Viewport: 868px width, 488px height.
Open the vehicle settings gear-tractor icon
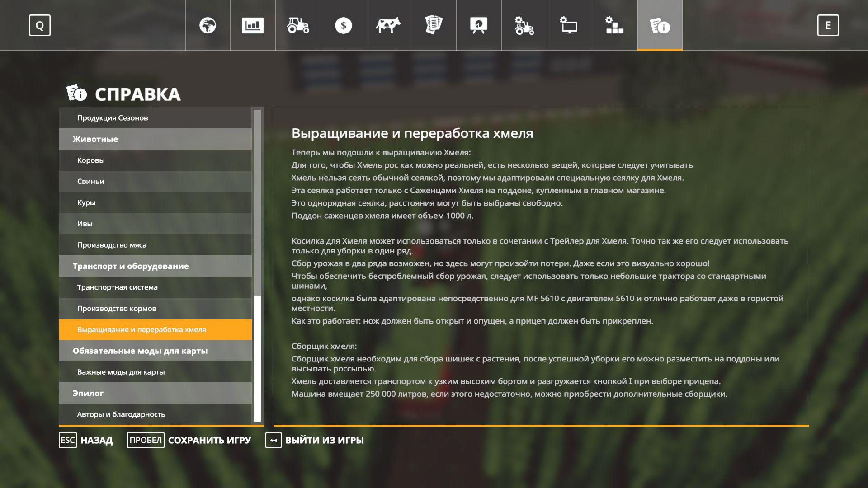[524, 25]
